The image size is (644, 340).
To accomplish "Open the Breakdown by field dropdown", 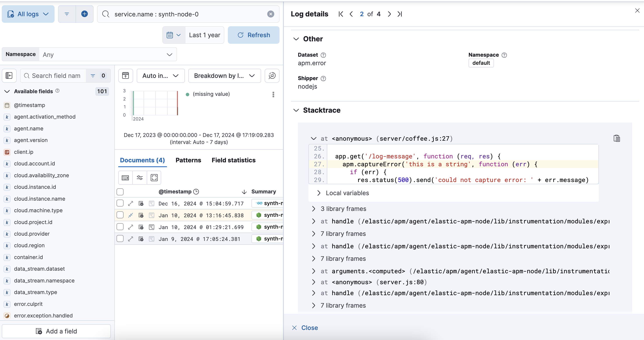I will click(x=225, y=76).
